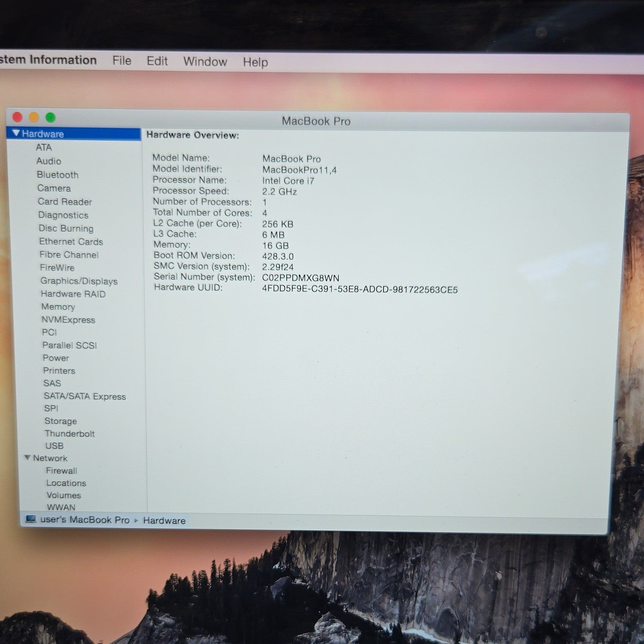Click the Hardware UUID value
Viewport: 644px width, 644px height.
pos(360,289)
